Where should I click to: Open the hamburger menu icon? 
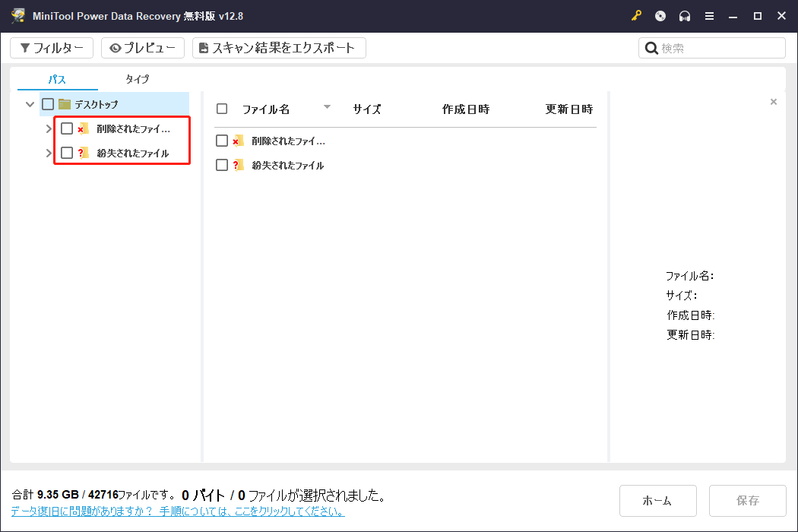pos(709,16)
